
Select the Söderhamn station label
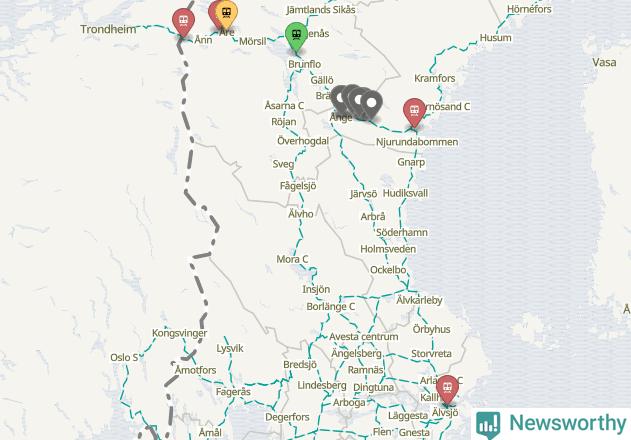point(402,233)
